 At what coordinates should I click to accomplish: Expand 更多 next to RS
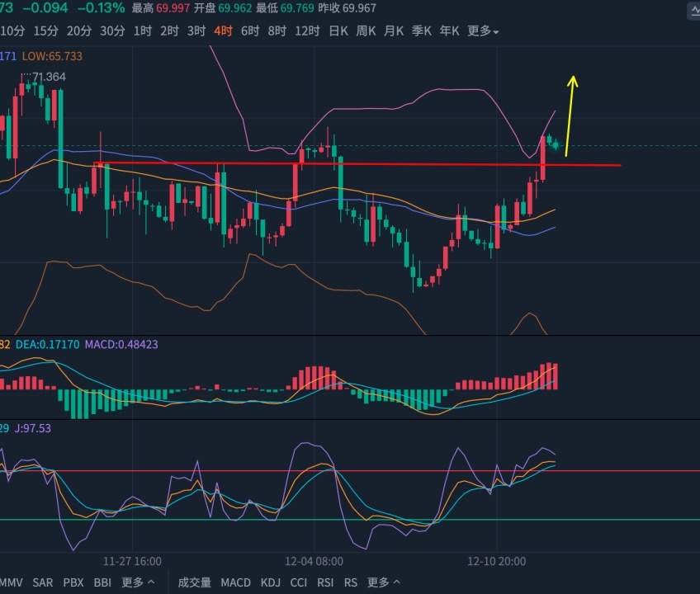pos(384,582)
